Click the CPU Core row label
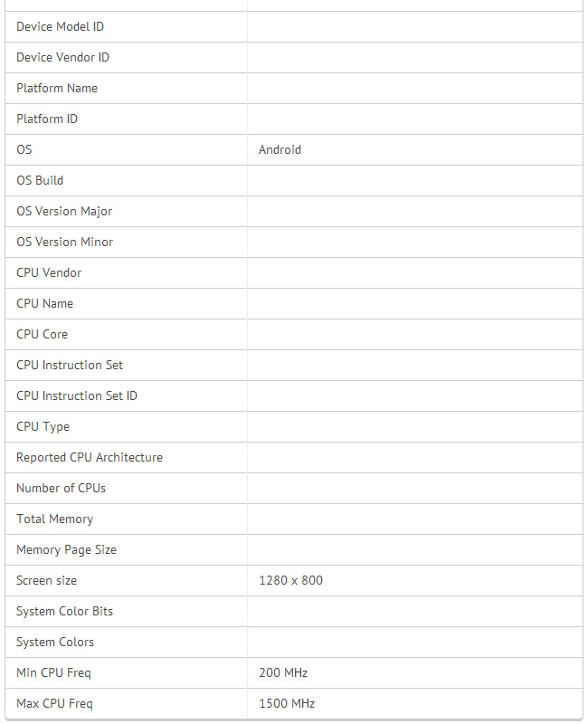Viewport: 588px width, 724px height. [x=43, y=335]
